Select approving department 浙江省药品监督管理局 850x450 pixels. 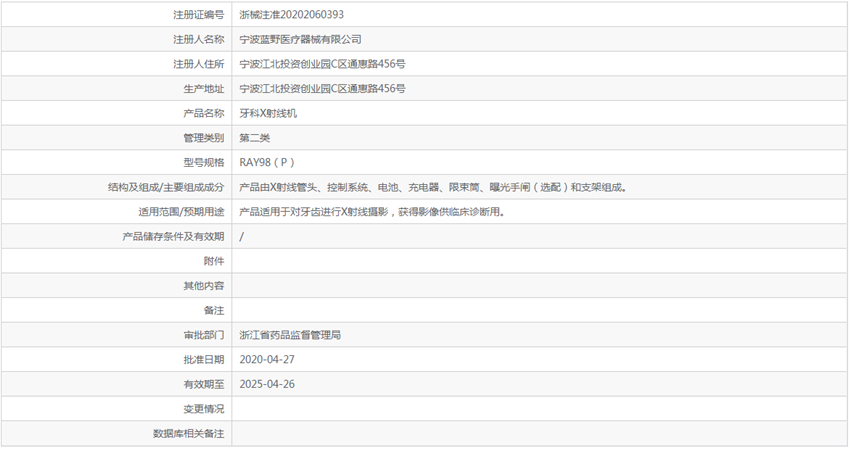[x=290, y=335]
